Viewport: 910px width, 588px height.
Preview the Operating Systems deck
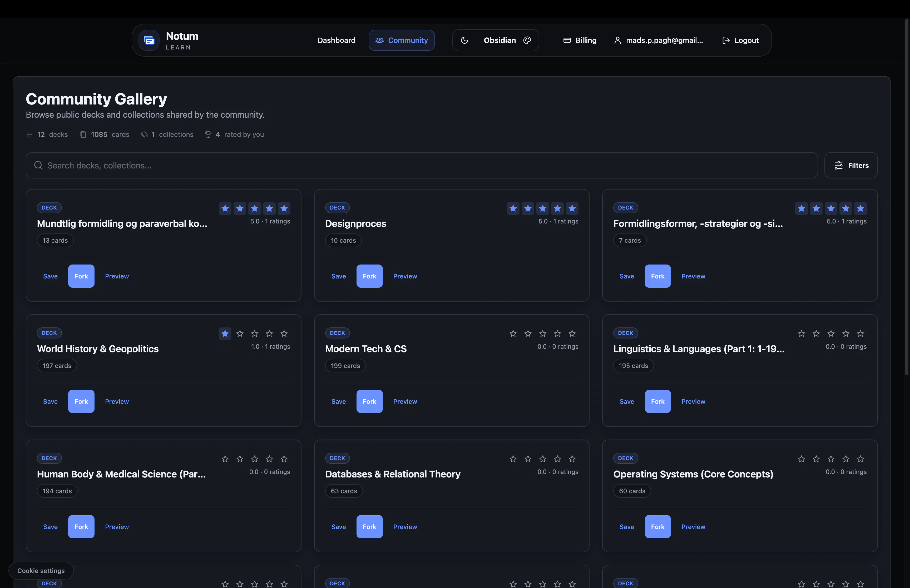coord(693,526)
